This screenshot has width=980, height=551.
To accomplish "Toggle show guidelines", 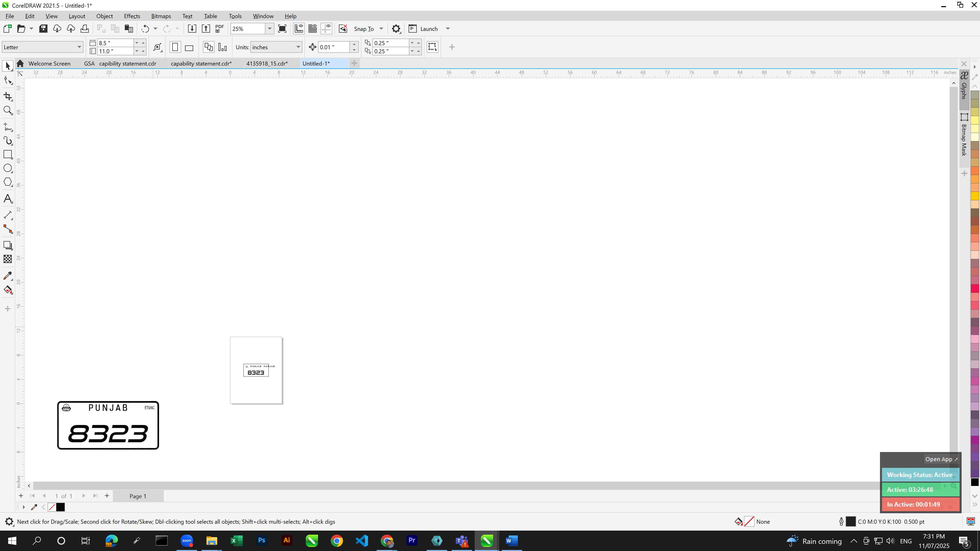I will (326, 29).
